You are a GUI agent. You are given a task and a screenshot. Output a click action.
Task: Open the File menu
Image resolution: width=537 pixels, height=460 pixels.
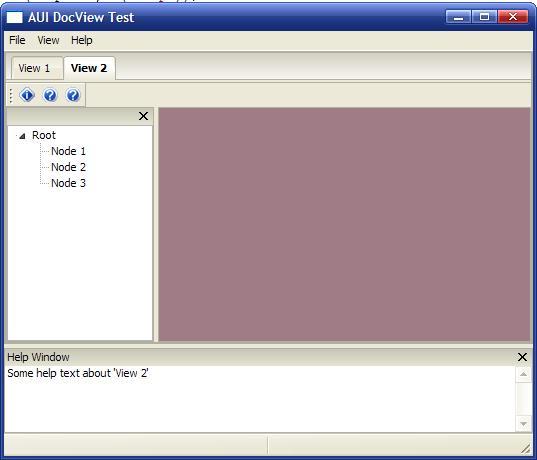pos(17,40)
